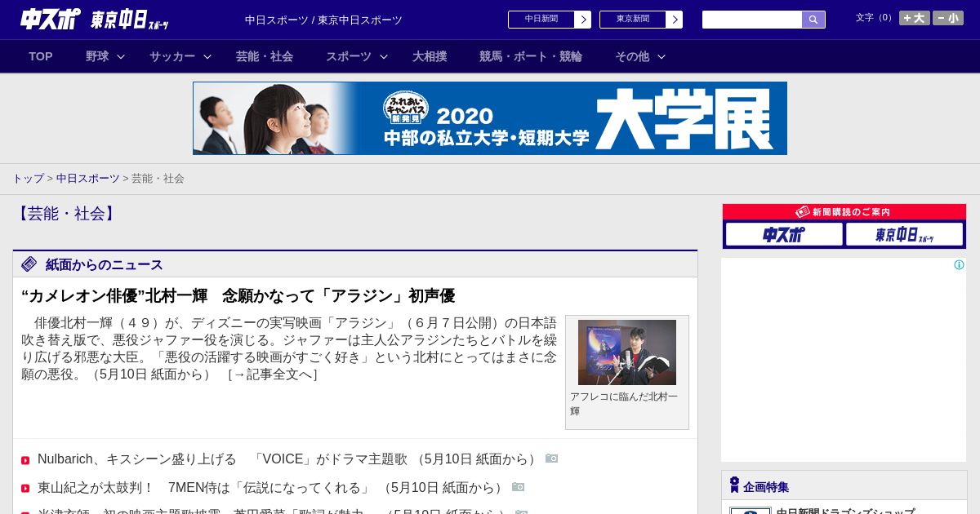The width and height of the screenshot is (980, 514).
Task: Click camera icon beside Nulbarich article
Action: 552,459
